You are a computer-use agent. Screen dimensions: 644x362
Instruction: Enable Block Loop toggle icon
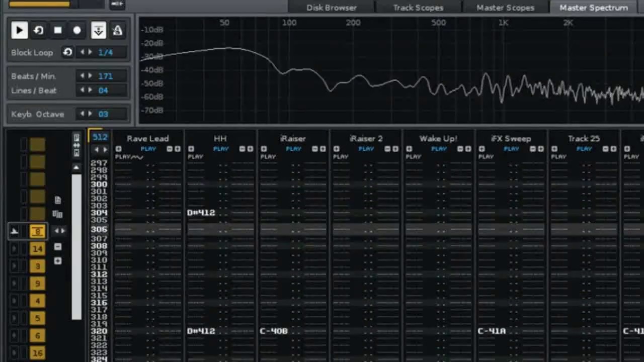[x=67, y=52]
